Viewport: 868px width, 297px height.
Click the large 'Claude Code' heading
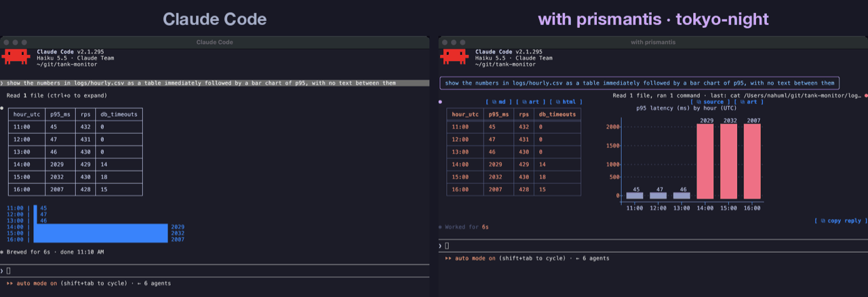click(x=214, y=20)
